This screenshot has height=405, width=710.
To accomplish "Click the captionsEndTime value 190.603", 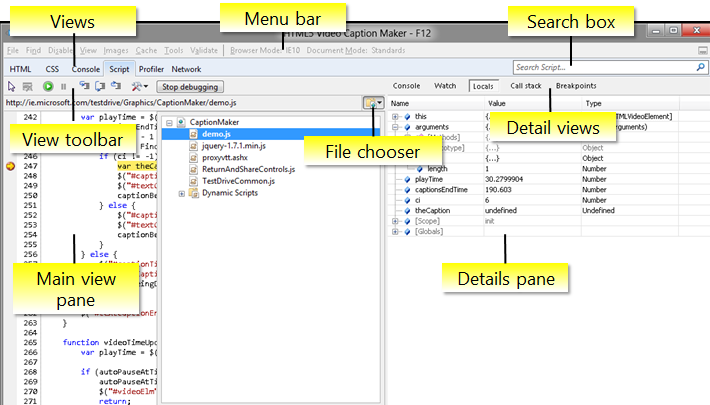I will [x=499, y=190].
